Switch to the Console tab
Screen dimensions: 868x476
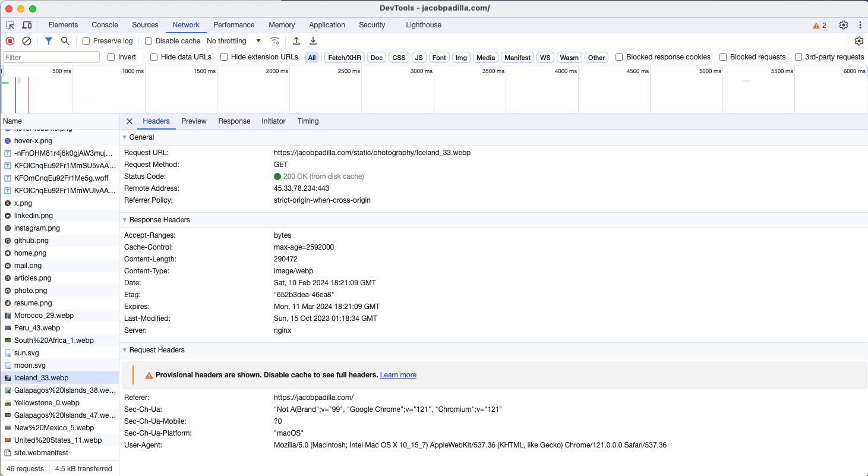[x=105, y=25]
